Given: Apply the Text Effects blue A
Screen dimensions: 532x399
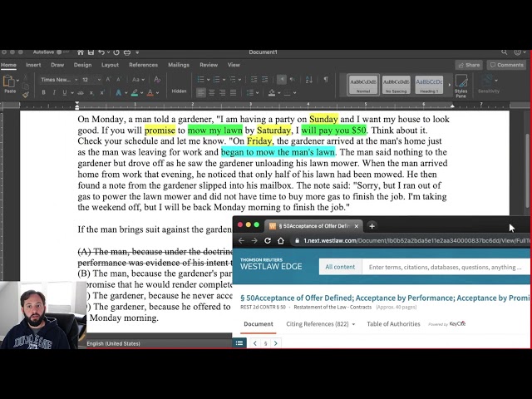Looking at the screenshot, I should (118, 92).
